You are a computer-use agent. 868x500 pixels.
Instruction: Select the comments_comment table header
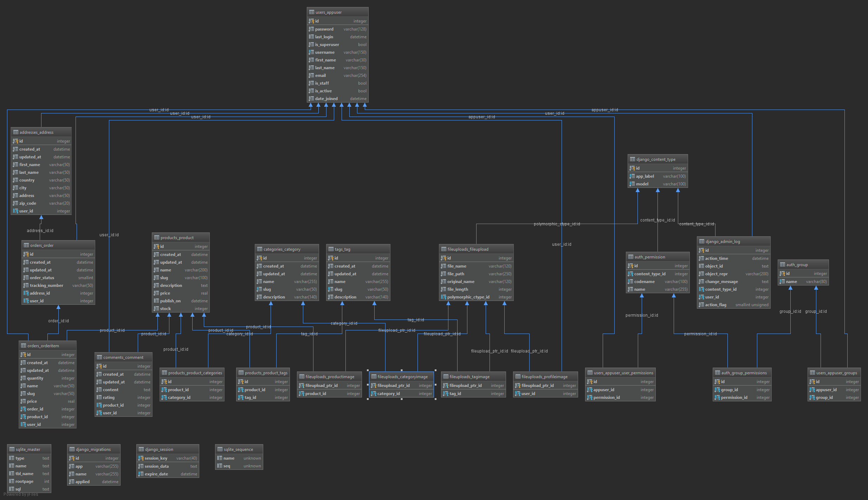[123, 357]
